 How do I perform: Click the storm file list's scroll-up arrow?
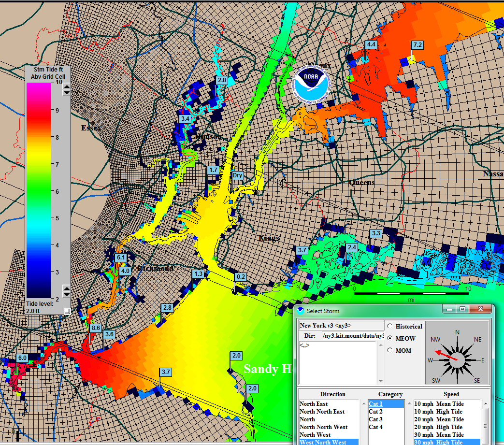click(x=381, y=345)
